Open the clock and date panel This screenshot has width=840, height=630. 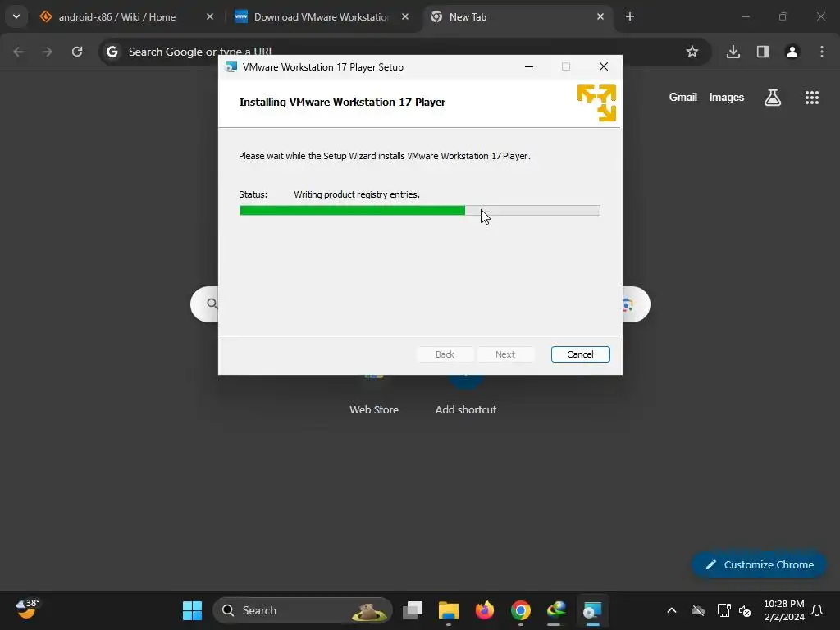(783, 610)
